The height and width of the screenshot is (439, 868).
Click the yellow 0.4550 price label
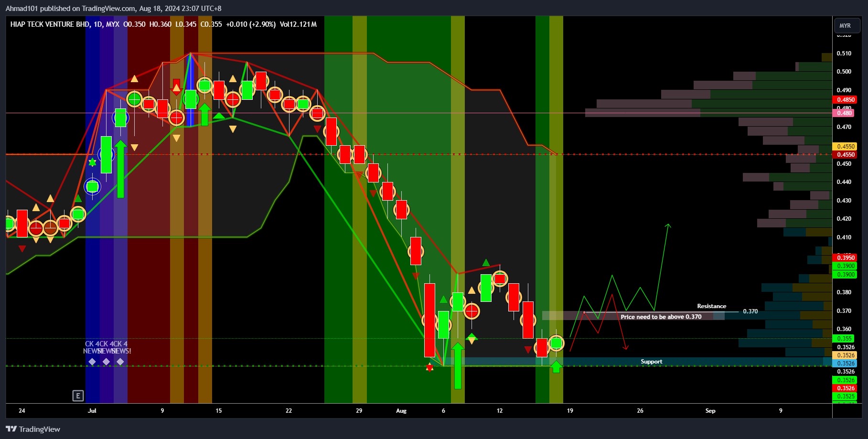(845, 147)
